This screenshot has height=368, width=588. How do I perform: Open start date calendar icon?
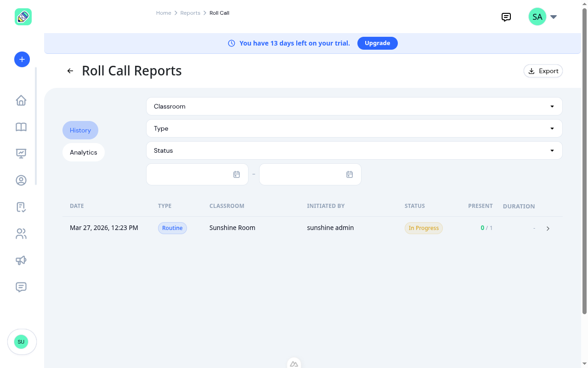click(237, 174)
